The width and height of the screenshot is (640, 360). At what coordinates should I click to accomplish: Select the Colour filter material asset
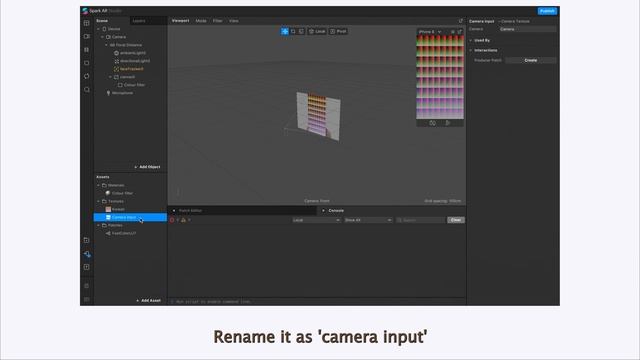(x=119, y=193)
